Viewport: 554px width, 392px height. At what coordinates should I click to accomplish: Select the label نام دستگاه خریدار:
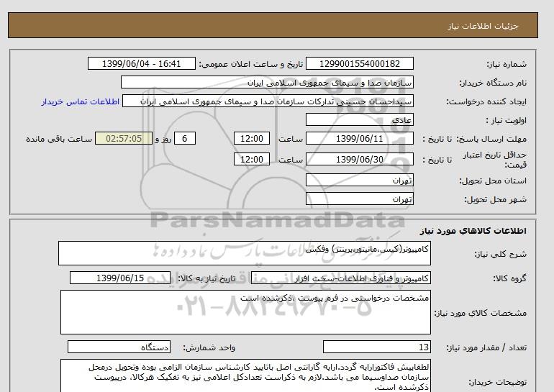493,83
